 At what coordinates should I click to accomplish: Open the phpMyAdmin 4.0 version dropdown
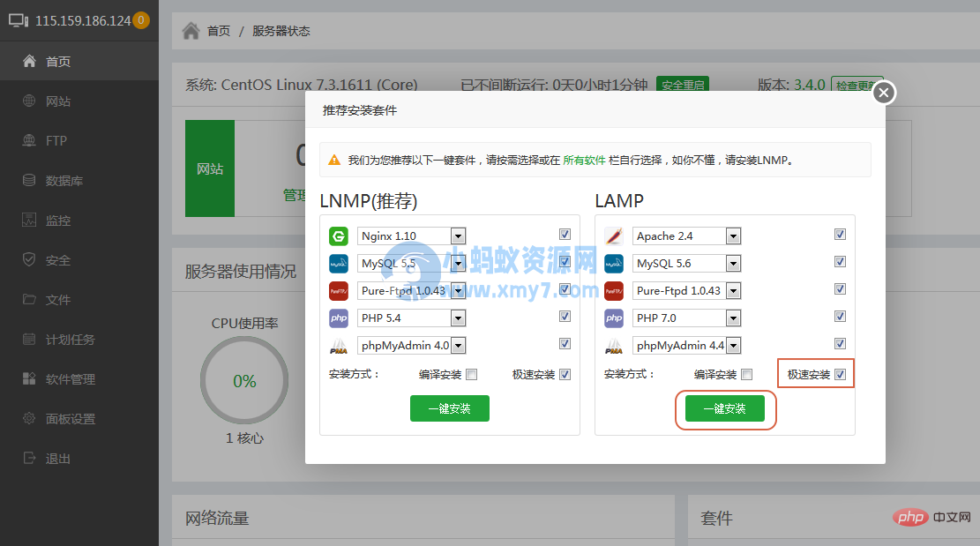[x=412, y=346]
